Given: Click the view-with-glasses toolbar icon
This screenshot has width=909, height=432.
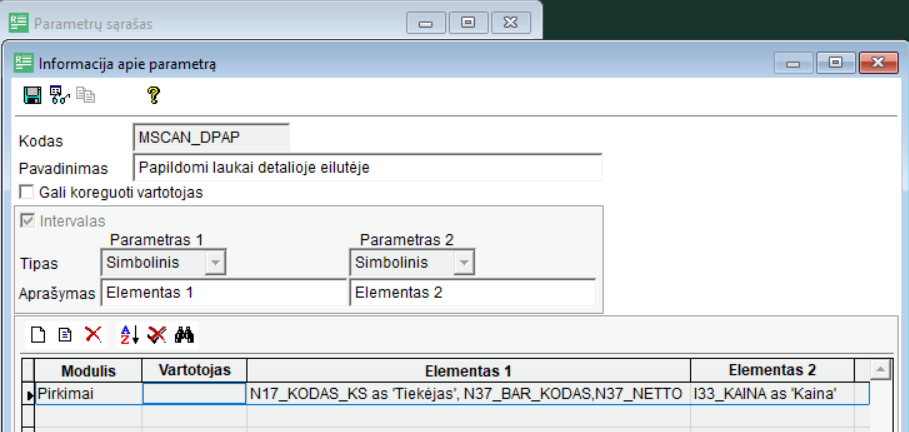Looking at the screenshot, I should click(60, 95).
